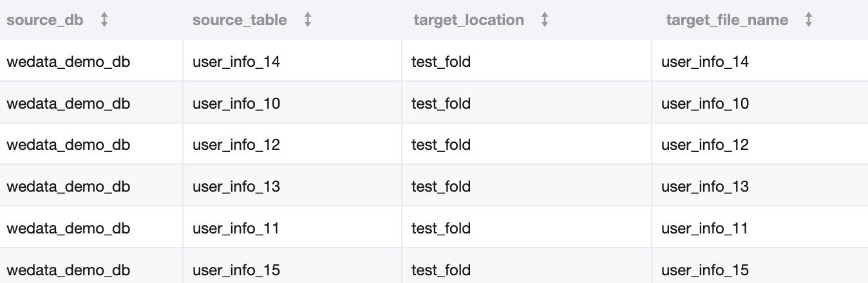Click the target_file_name column header text
Screen dimensions: 868x283
point(727,20)
